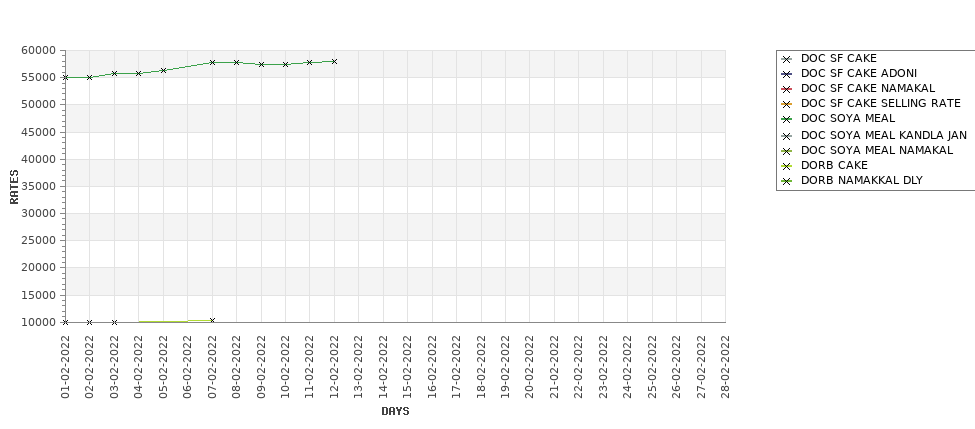The image size is (975, 429).
Task: Click the green line data point at 12-02-2022
Action: coord(335,62)
